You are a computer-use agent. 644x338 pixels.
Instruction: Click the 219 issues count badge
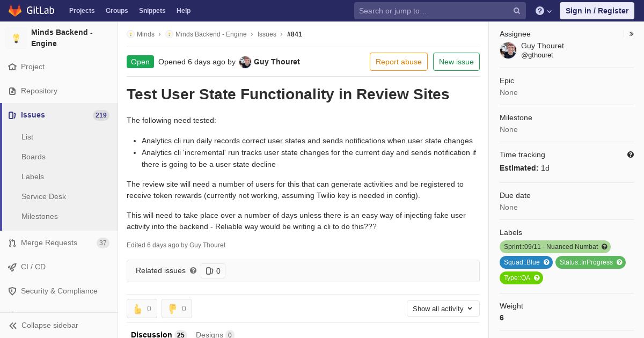pos(101,115)
